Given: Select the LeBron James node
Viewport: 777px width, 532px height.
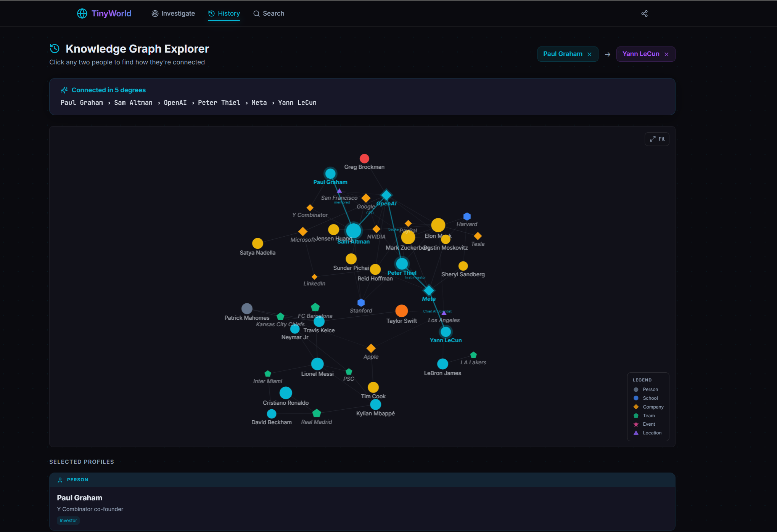Looking at the screenshot, I should tap(442, 364).
